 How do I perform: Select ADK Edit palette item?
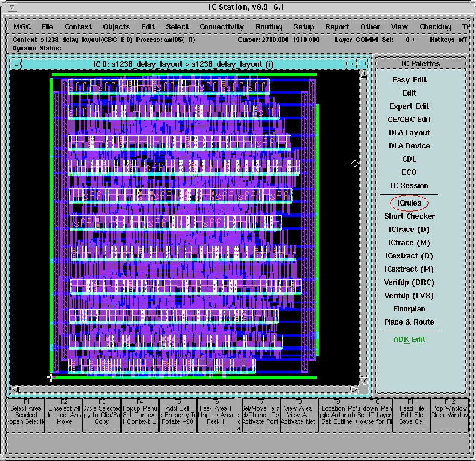(x=409, y=340)
